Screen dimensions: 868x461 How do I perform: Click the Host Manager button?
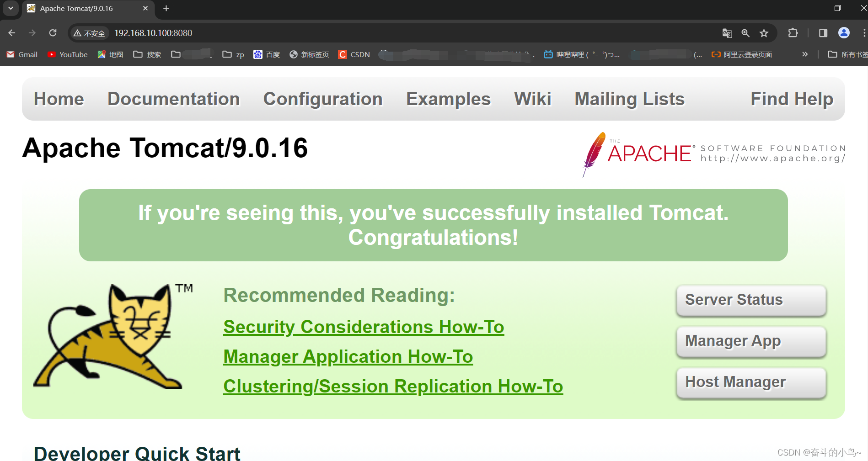pos(751,382)
